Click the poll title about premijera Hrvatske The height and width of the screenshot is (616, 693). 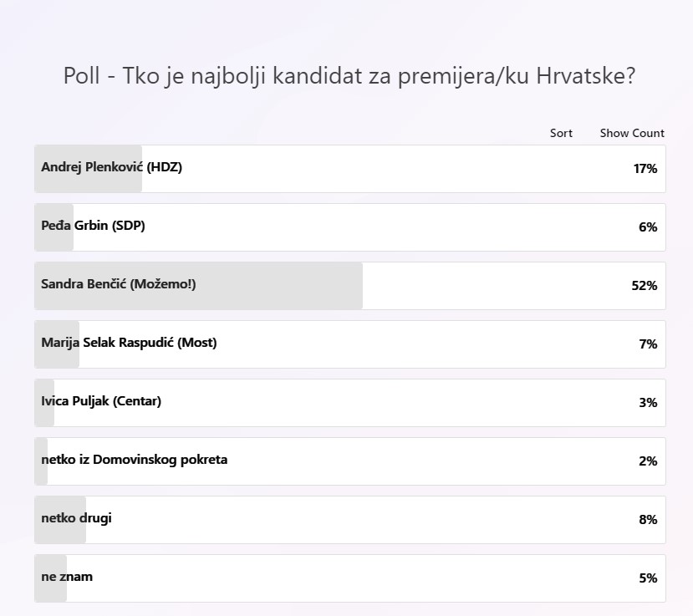(x=349, y=76)
